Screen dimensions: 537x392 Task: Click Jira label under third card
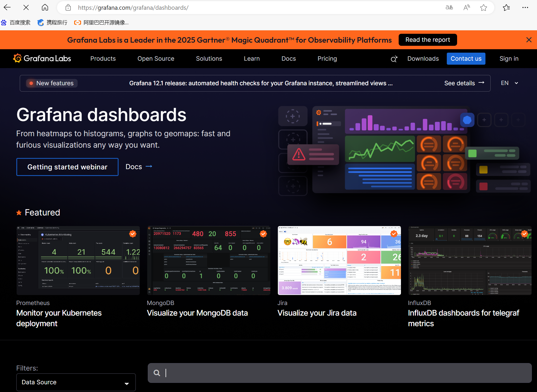(x=282, y=303)
